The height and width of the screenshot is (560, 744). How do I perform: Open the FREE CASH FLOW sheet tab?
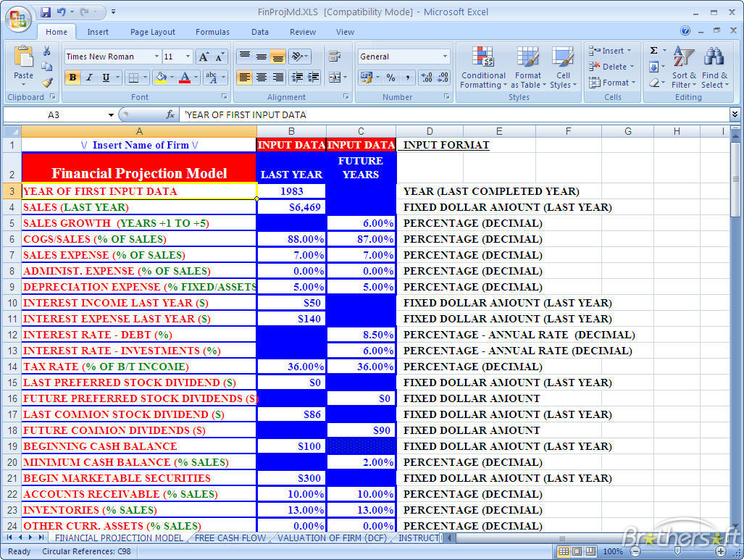click(230, 538)
